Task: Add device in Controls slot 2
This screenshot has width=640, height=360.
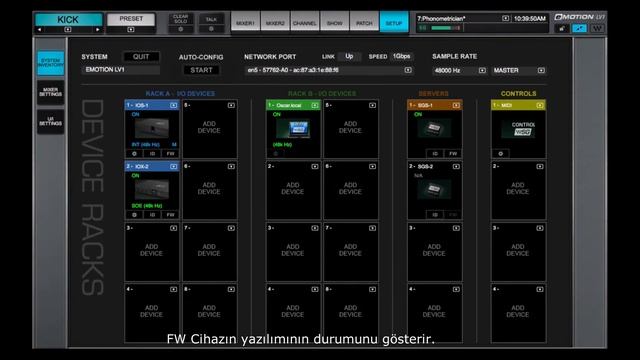Action: (x=518, y=189)
